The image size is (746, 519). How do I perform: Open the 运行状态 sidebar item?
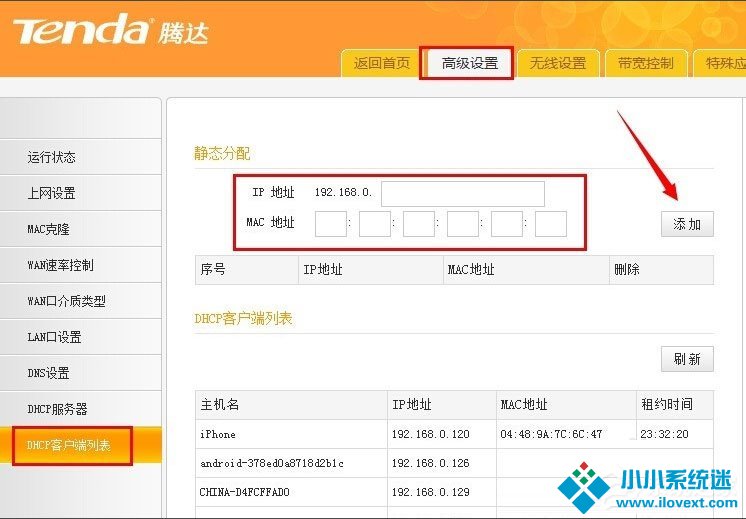[x=81, y=157]
